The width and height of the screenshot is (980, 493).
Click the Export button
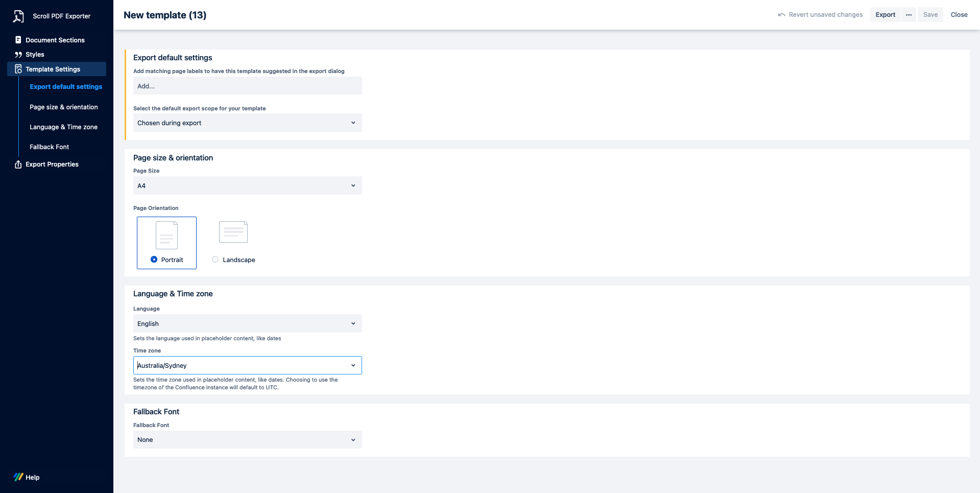(x=885, y=15)
